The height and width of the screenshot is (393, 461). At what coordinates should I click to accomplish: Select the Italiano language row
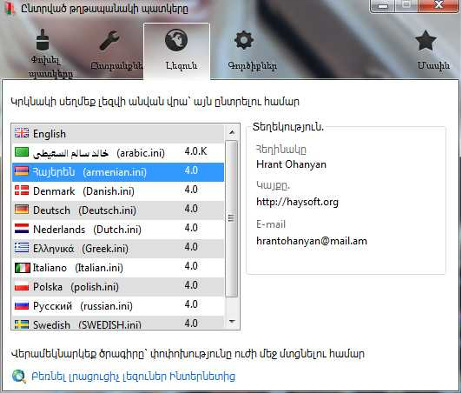point(118,268)
